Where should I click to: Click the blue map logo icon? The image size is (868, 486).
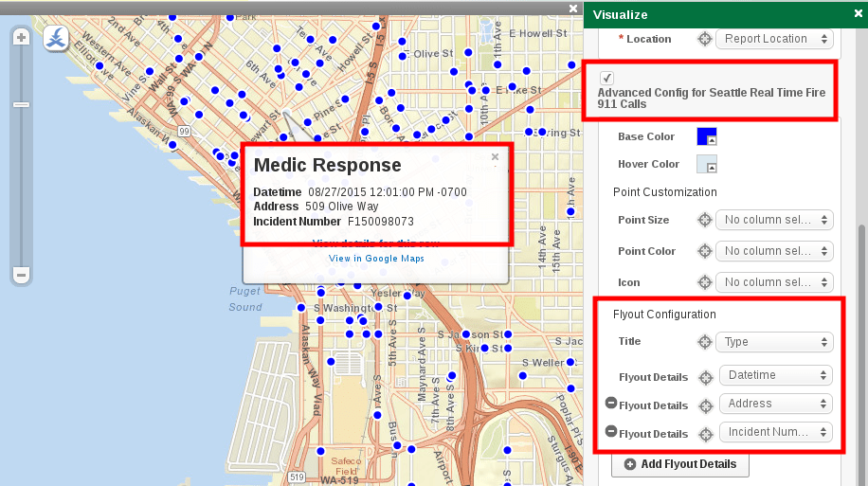[x=56, y=39]
